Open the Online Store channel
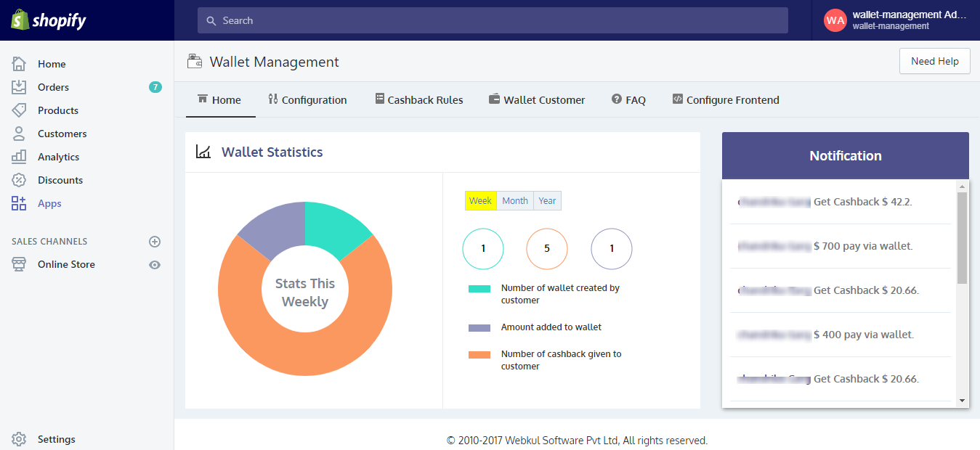The image size is (980, 450). [67, 264]
